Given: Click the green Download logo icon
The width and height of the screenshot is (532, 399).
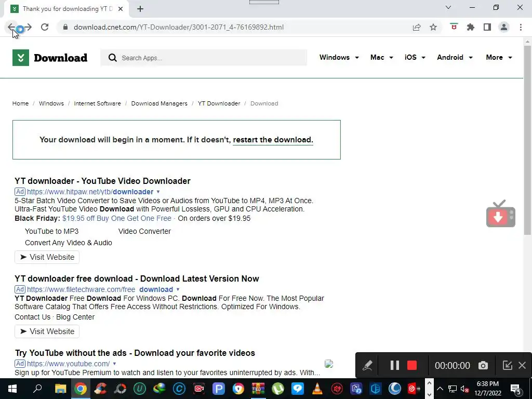Looking at the screenshot, I should pyautogui.click(x=21, y=58).
